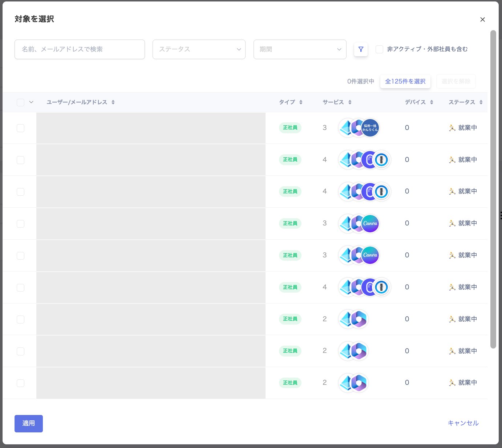This screenshot has width=502, height=448.
Task: Click the デバイス column header label
Action: click(415, 102)
